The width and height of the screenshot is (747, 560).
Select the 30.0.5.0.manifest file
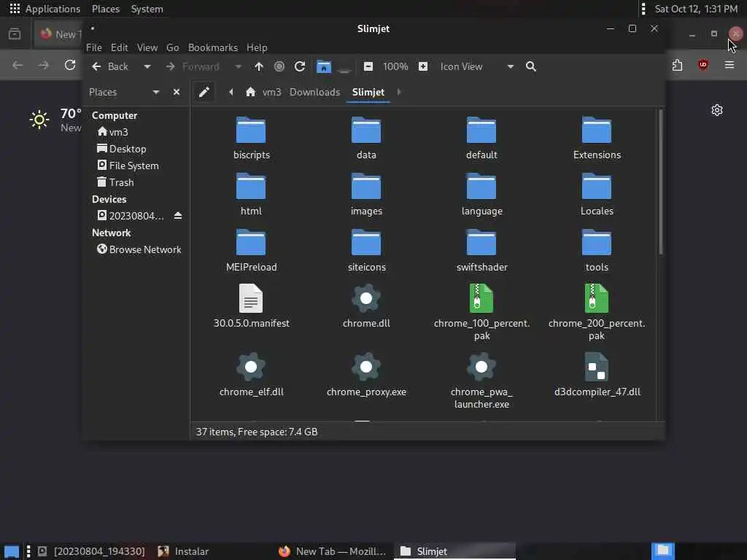251,306
